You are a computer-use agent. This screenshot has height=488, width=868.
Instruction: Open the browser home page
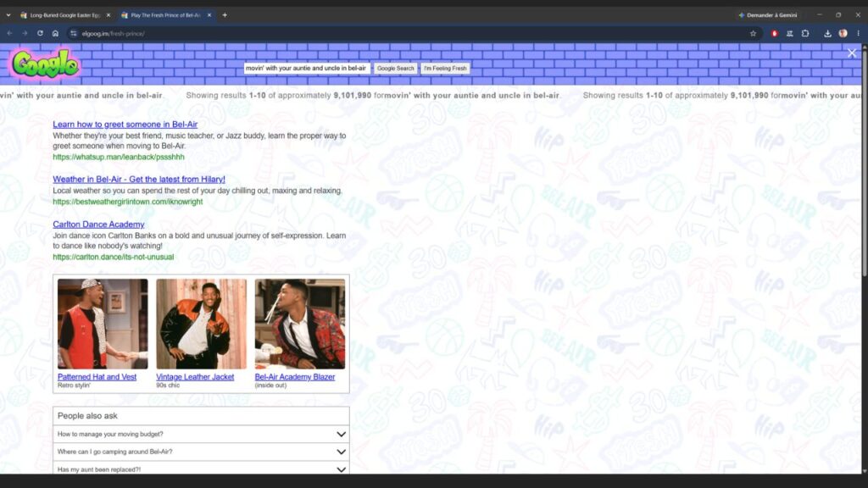click(55, 33)
